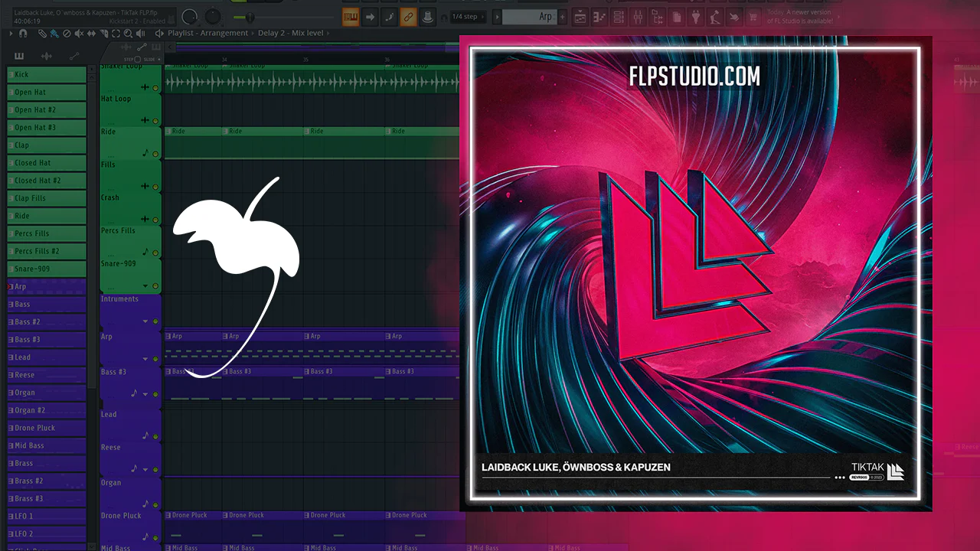
Task: Collapse the Arp track group arrow
Action: 145,358
